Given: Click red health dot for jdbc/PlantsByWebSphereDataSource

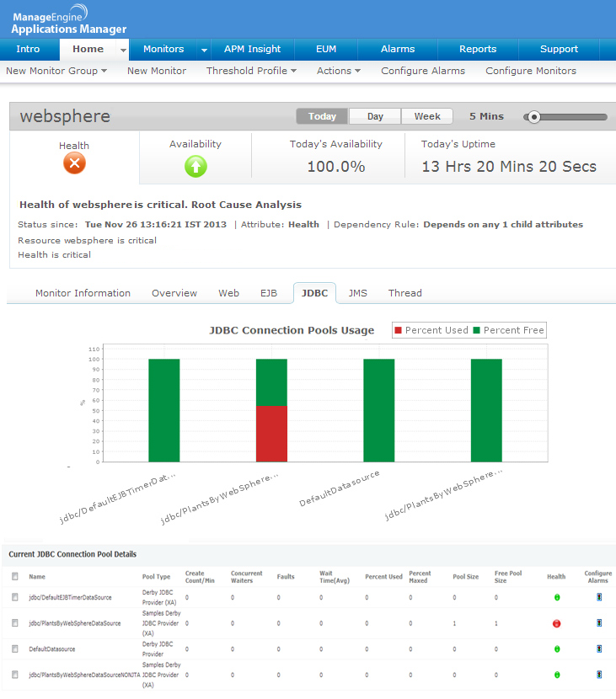Looking at the screenshot, I should pyautogui.click(x=557, y=623).
